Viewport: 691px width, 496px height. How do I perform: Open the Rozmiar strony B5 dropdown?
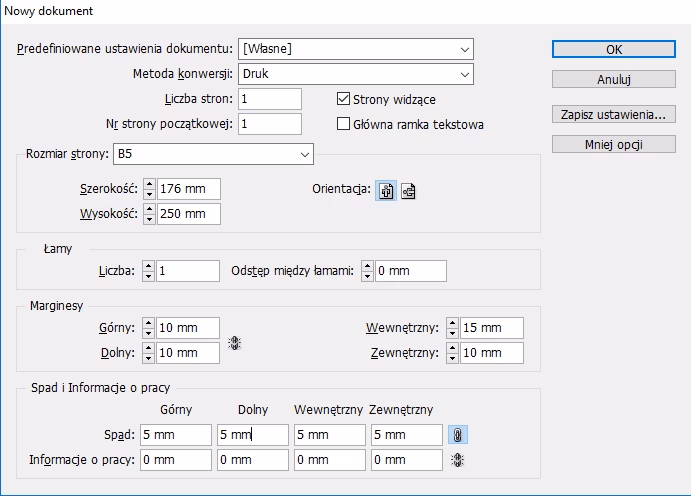[213, 154]
